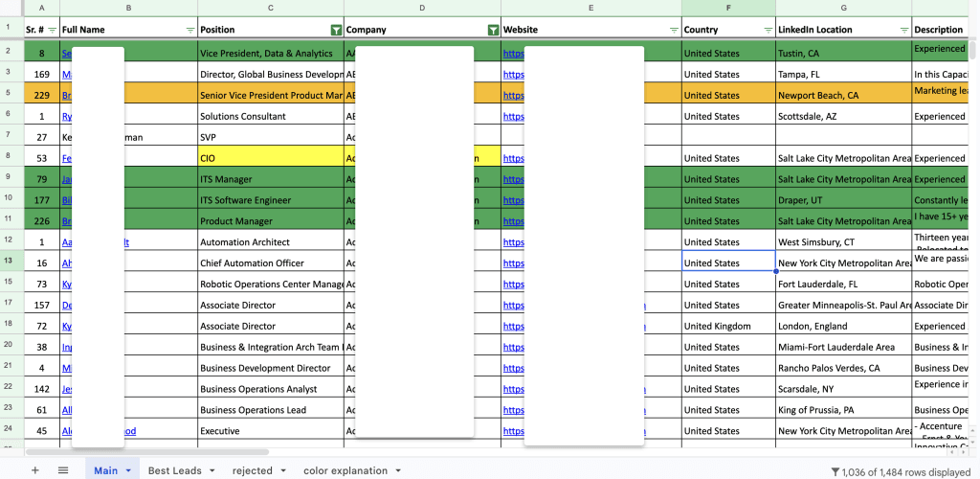This screenshot has height=479, width=980.
Task: Select the yellow CIO cell
Action: click(270, 158)
